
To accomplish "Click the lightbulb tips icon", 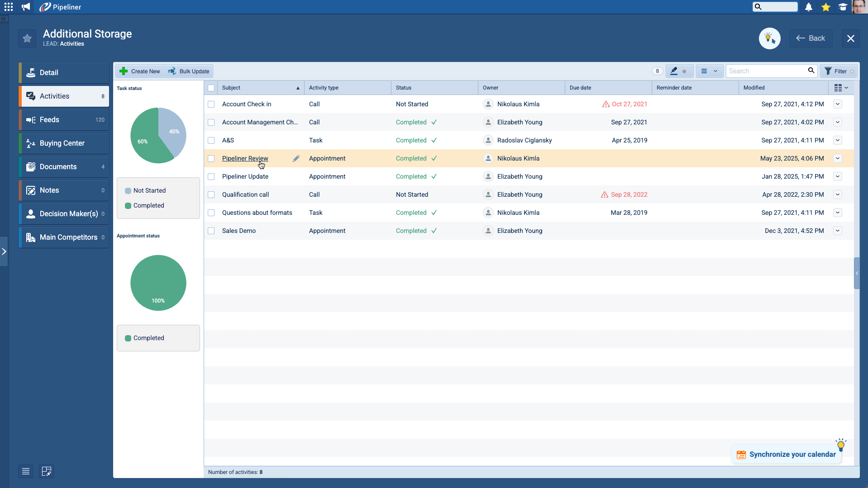I will coord(769,38).
